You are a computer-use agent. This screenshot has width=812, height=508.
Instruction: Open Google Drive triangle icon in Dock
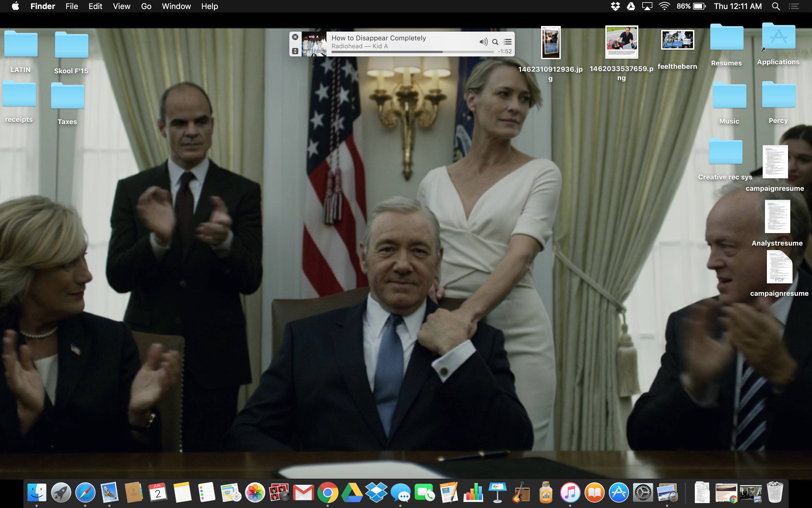tap(352, 492)
